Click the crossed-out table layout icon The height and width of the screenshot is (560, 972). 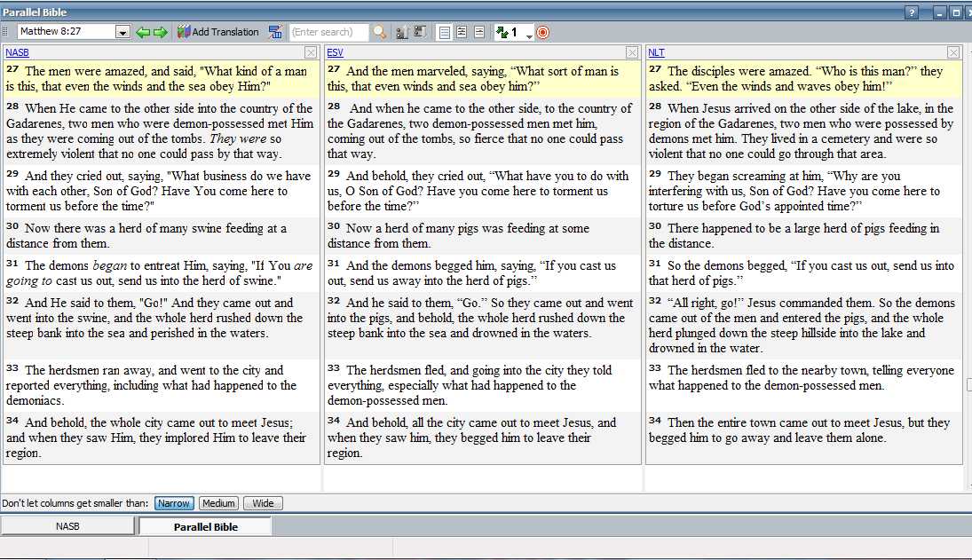tap(275, 32)
